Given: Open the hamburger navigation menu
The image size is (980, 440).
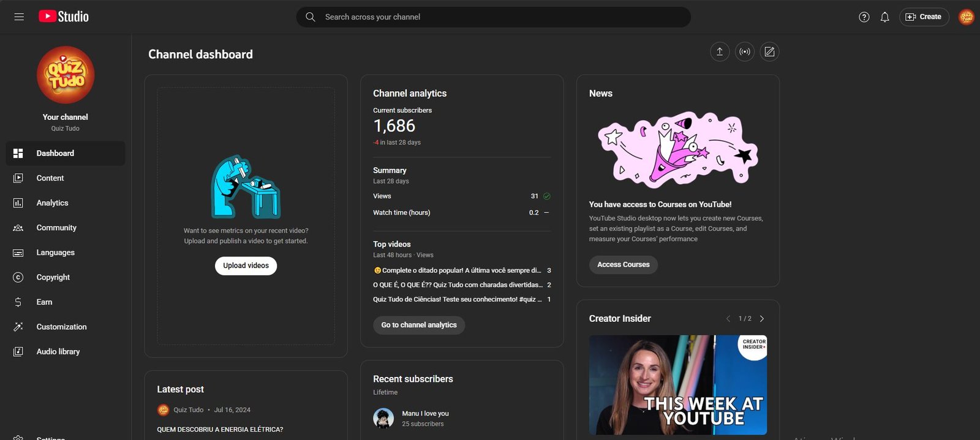Looking at the screenshot, I should (19, 17).
